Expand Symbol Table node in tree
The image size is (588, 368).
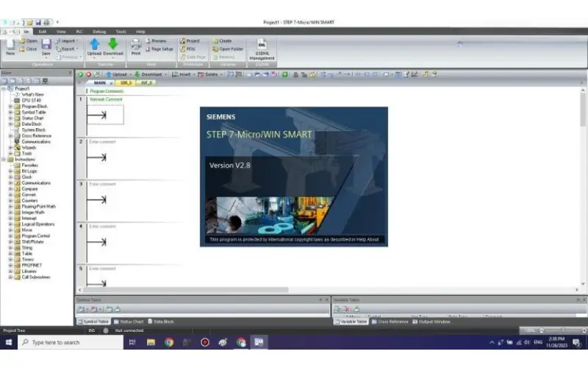coord(10,113)
